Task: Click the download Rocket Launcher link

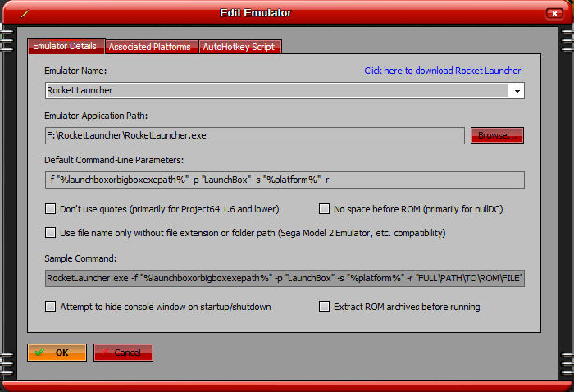Action: coord(443,71)
